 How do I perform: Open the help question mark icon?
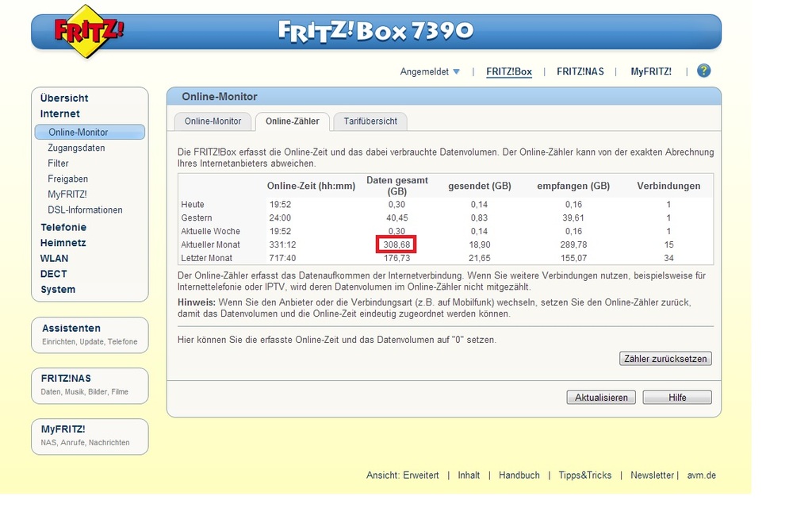703,71
